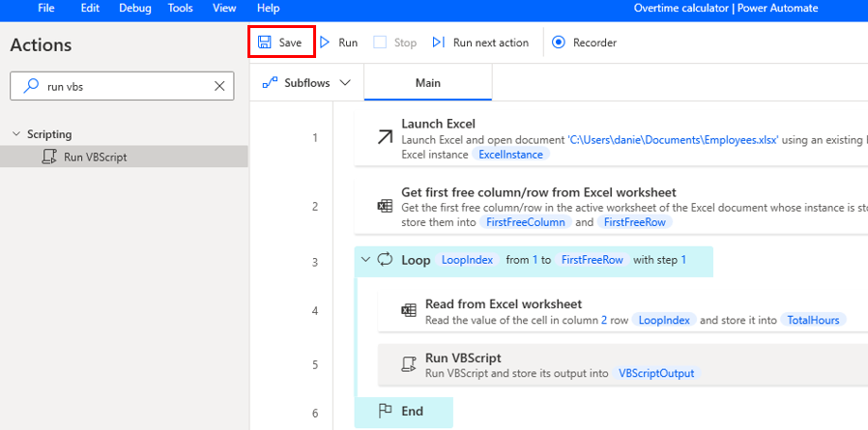Image resolution: width=868 pixels, height=430 pixels.
Task: Click the FirstFreeColumn variable pill
Action: (x=525, y=222)
